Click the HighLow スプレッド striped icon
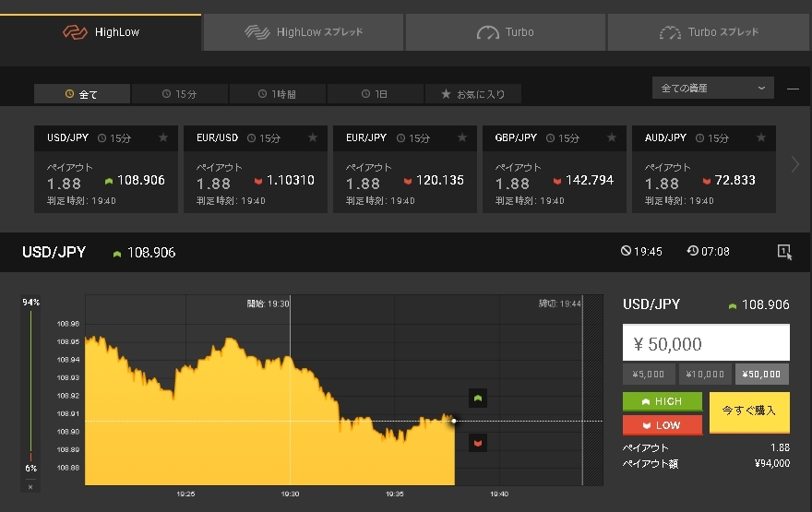 coord(257,32)
